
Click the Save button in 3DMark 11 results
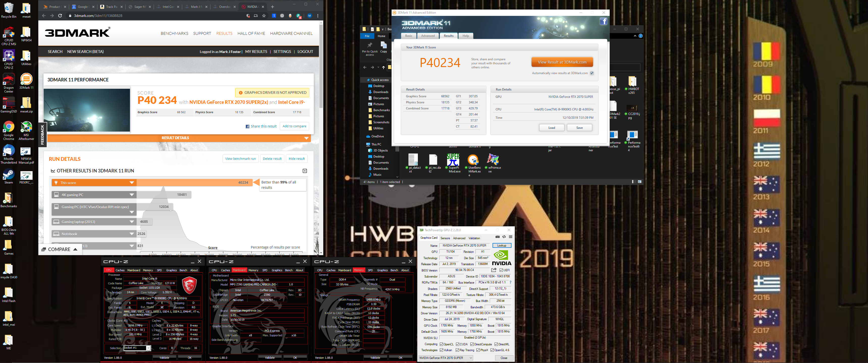click(579, 128)
